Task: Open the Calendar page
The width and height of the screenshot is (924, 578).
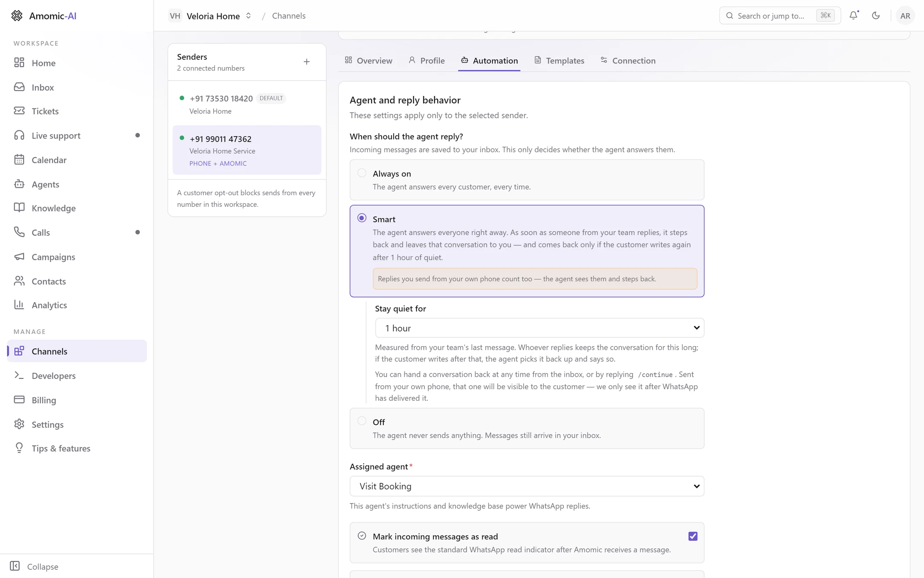Action: coord(77,160)
